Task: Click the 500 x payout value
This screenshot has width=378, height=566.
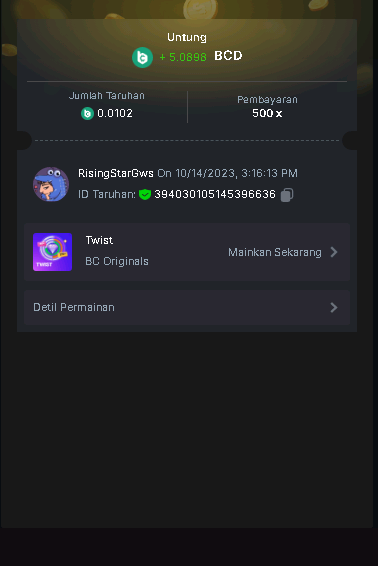Action: 267,113
